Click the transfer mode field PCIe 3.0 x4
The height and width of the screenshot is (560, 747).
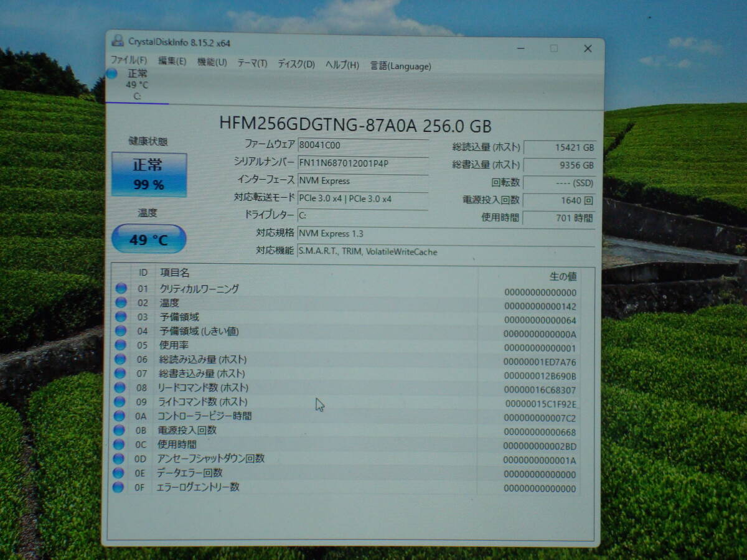[363, 199]
